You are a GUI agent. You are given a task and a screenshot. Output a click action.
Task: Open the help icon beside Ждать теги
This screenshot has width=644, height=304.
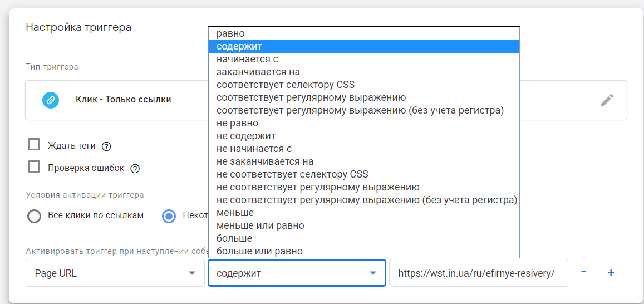click(x=107, y=146)
